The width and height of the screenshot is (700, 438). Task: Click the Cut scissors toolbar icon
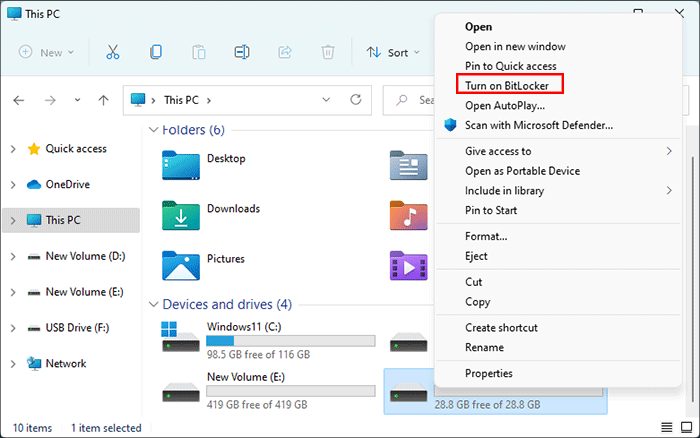coord(112,52)
